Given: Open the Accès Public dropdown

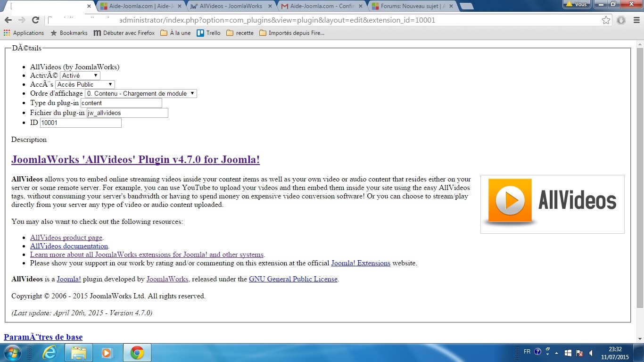Looking at the screenshot, I should 85,84.
